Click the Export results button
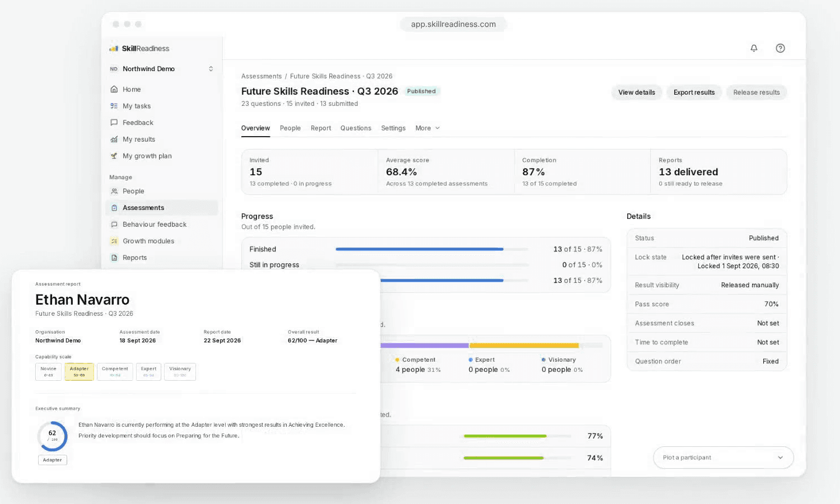The width and height of the screenshot is (840, 504). point(694,92)
